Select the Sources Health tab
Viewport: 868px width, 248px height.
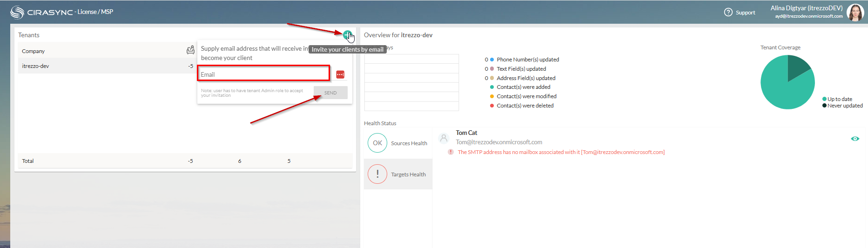[398, 143]
